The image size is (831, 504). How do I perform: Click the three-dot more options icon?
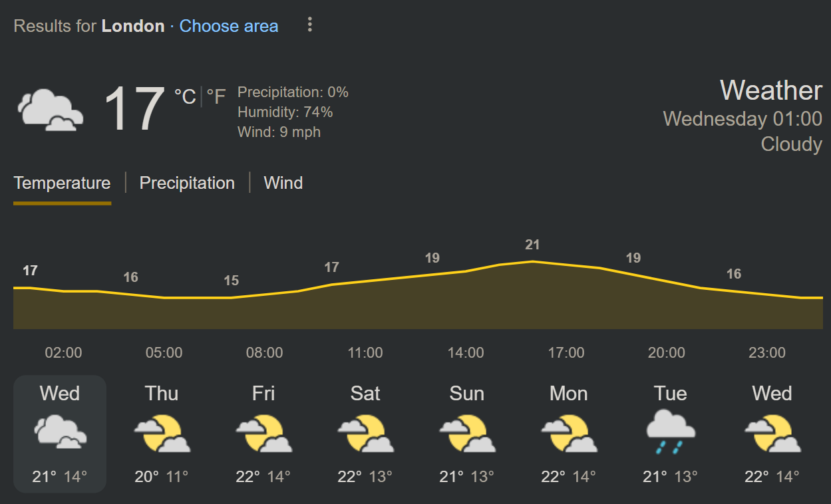coord(309,25)
